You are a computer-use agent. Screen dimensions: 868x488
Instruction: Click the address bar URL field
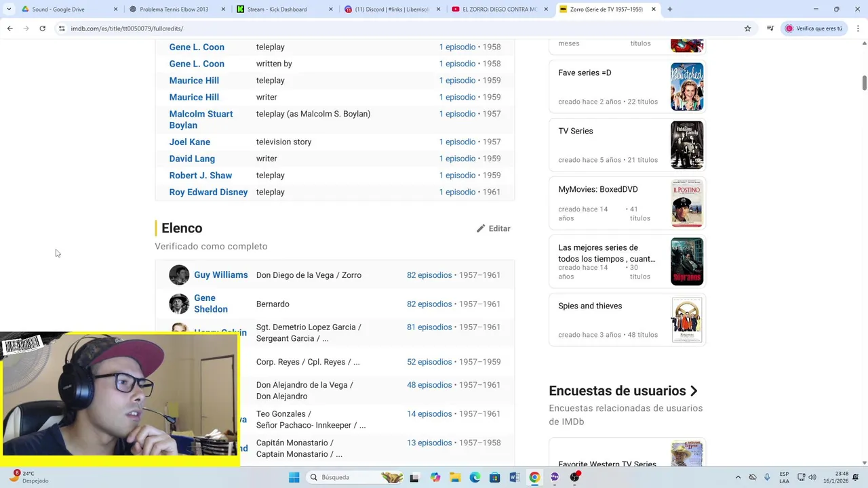(400, 28)
